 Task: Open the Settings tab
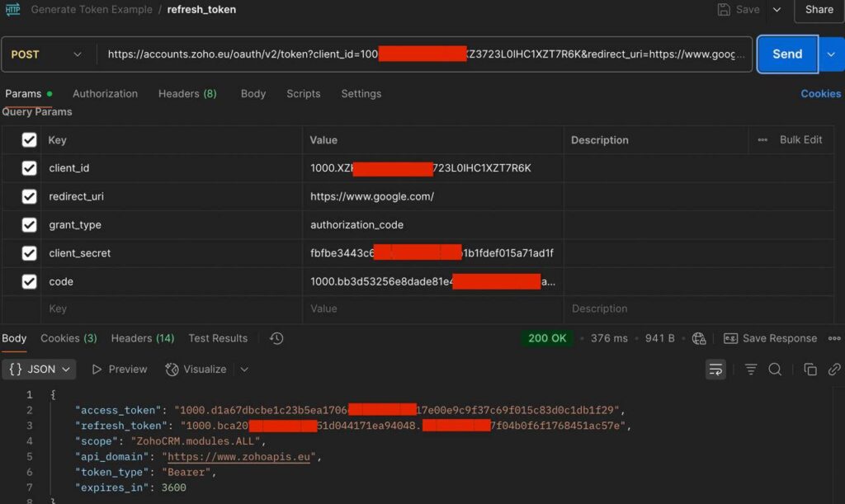[361, 94]
